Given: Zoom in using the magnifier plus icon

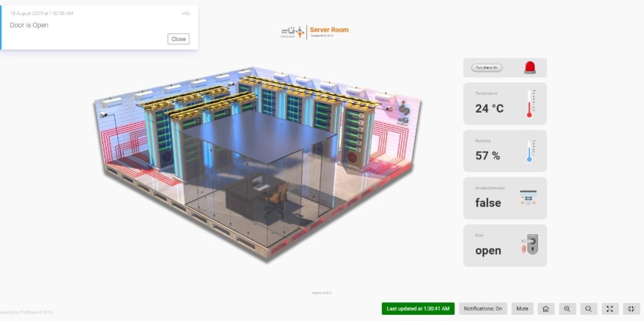Looking at the screenshot, I should point(567,308).
